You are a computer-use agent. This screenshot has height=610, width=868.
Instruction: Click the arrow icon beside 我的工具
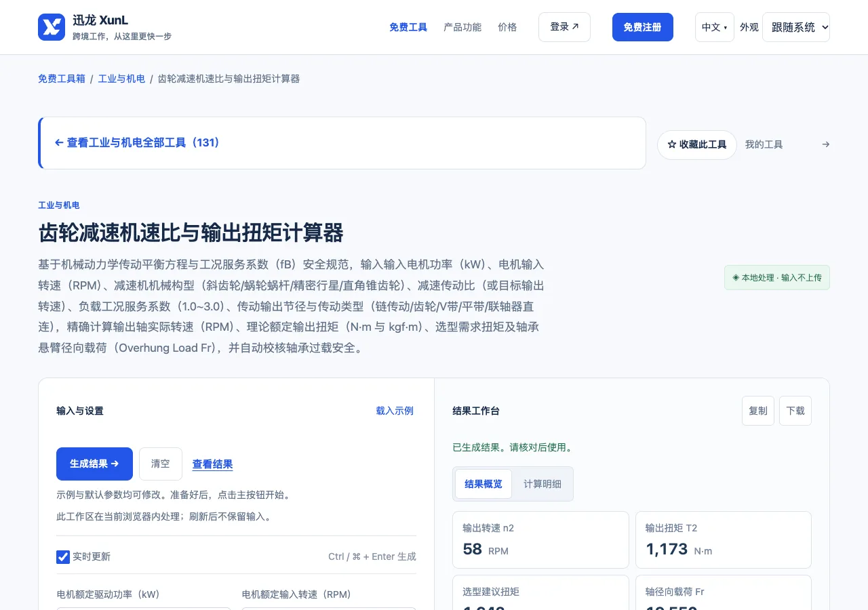point(825,144)
